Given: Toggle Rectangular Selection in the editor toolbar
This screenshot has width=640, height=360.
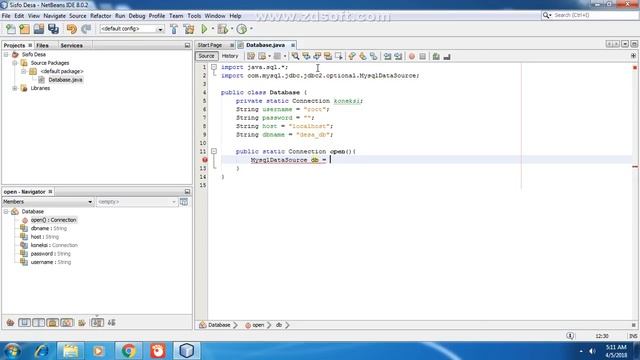Looking at the screenshot, I should (338, 56).
